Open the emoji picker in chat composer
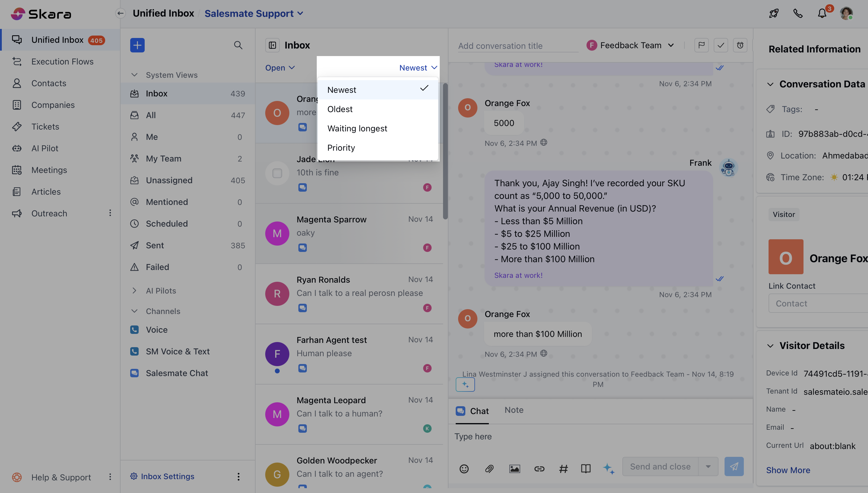Viewport: 868px width, 493px height. [x=464, y=469]
